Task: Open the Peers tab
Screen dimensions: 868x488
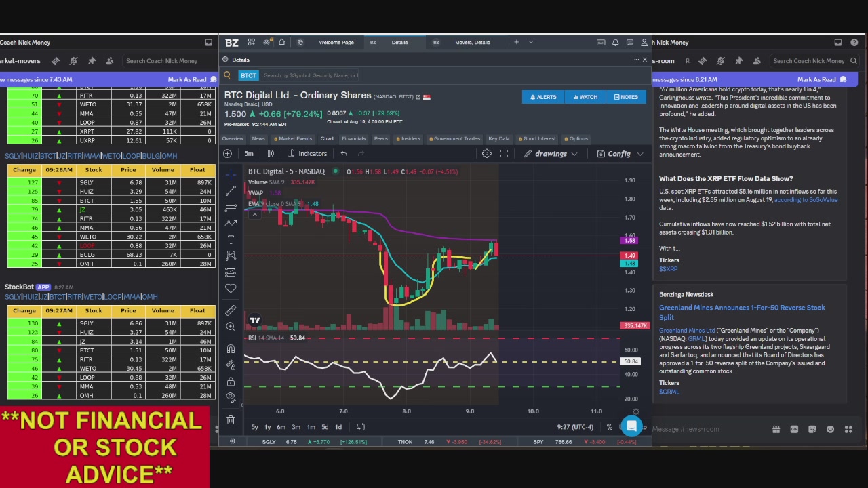Action: click(381, 138)
